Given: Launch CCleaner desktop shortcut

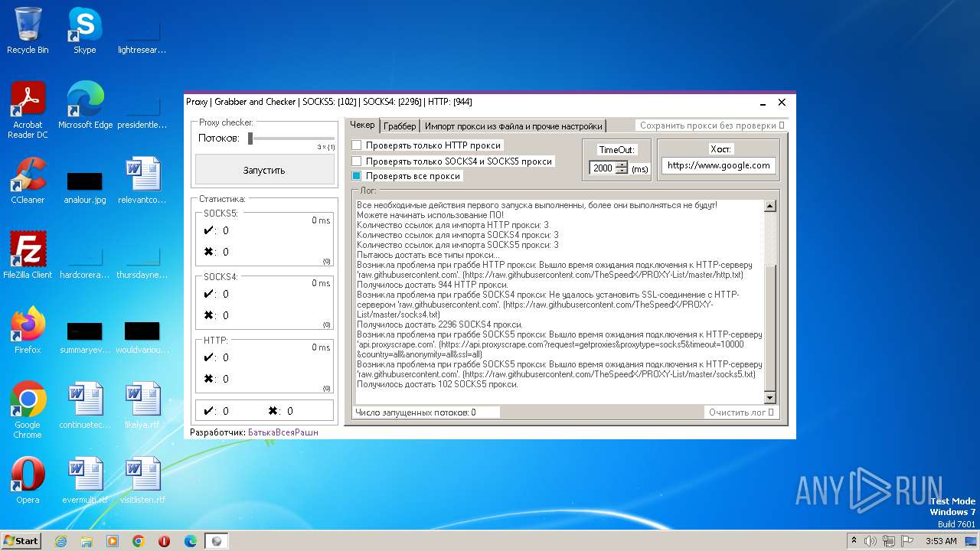Looking at the screenshot, I should coord(28,181).
